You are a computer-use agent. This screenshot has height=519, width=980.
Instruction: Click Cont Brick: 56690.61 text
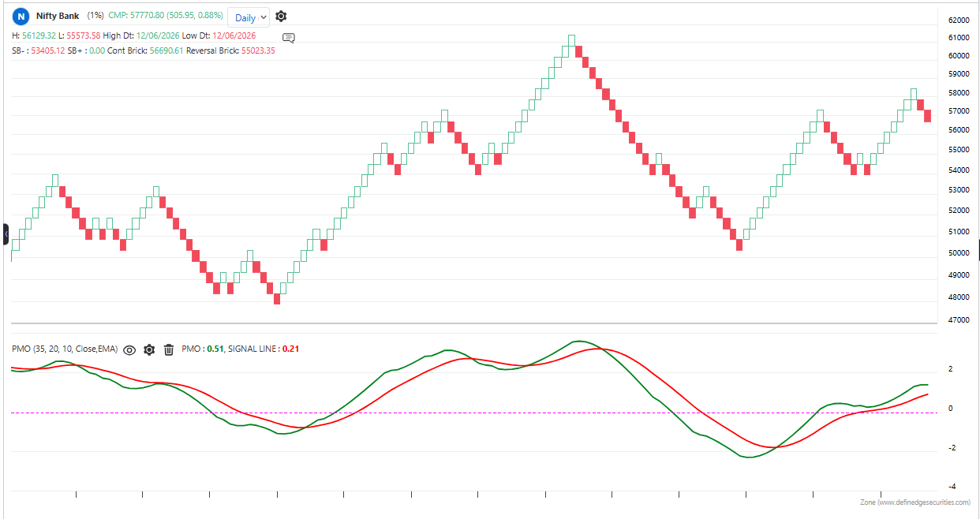pyautogui.click(x=145, y=50)
